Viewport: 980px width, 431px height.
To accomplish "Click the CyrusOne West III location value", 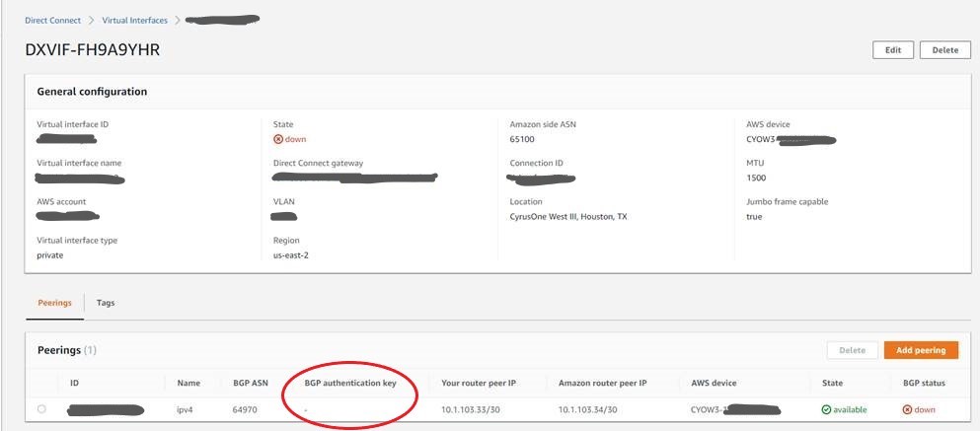I will click(568, 217).
